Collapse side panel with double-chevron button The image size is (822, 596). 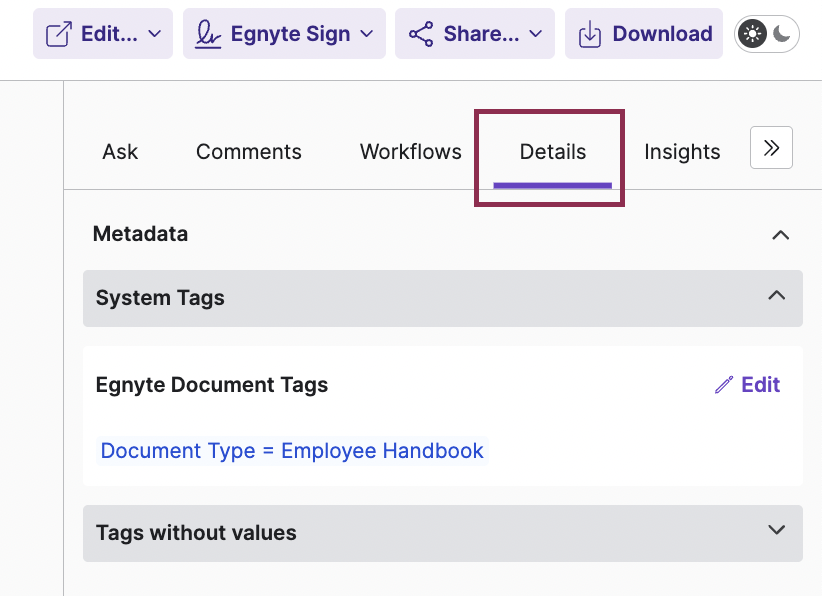coord(771,148)
